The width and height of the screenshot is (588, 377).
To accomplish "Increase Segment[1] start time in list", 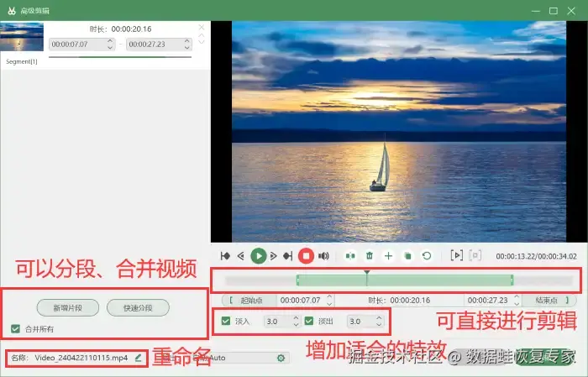I will (110, 41).
